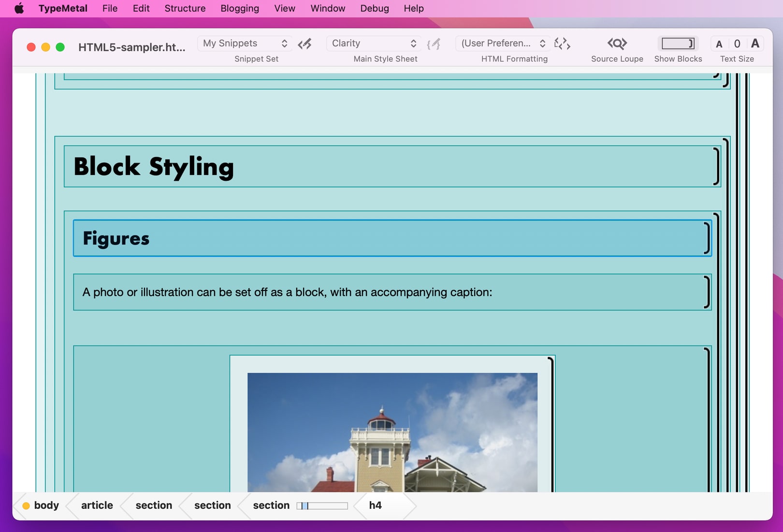783x532 pixels.
Task: Click the HTML formatting edit icon
Action: click(562, 44)
